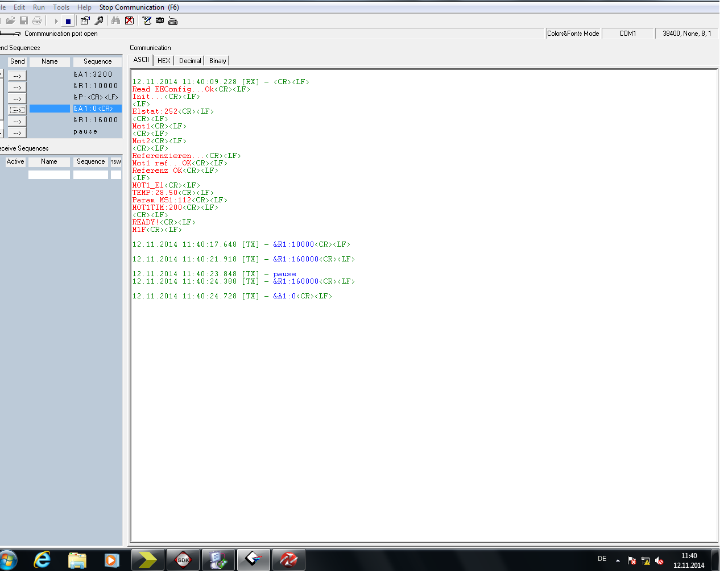Click the Sequence header in Send Sequences
Image resolution: width=728 pixels, height=582 pixels.
point(97,61)
